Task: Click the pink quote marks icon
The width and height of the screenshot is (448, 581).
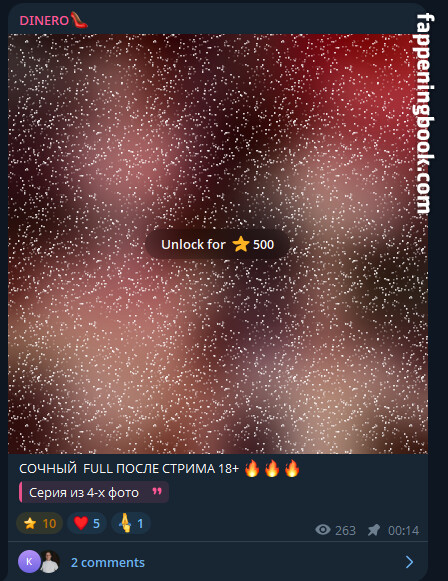Action: [x=157, y=491]
